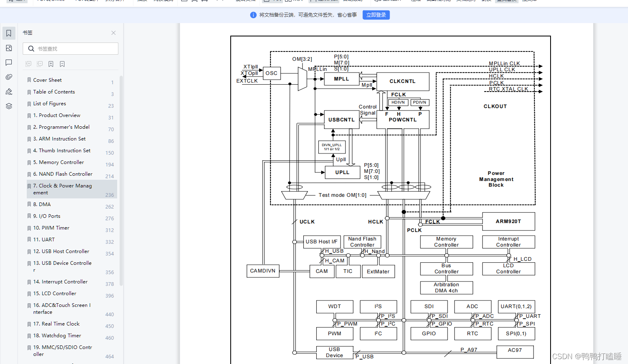Select 7. Clock & Power Management bookmark

72,189
